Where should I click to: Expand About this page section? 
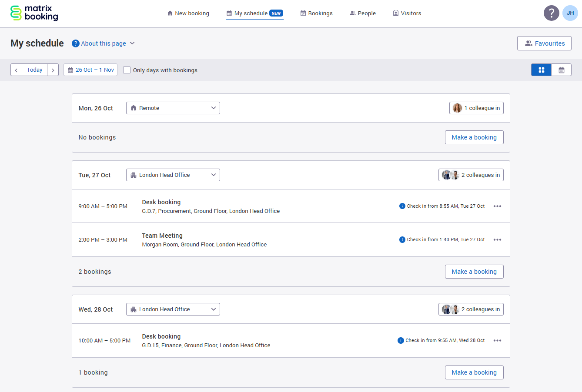[104, 43]
